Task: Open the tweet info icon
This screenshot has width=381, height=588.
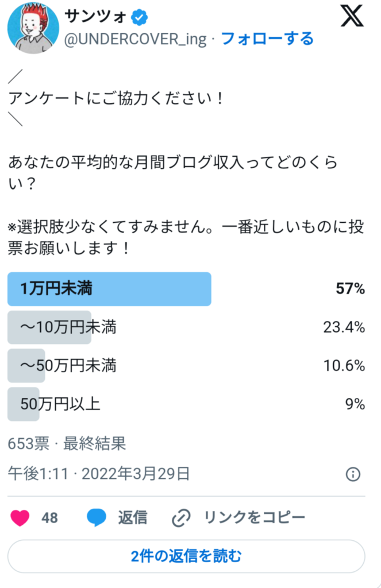Action: coord(353,474)
